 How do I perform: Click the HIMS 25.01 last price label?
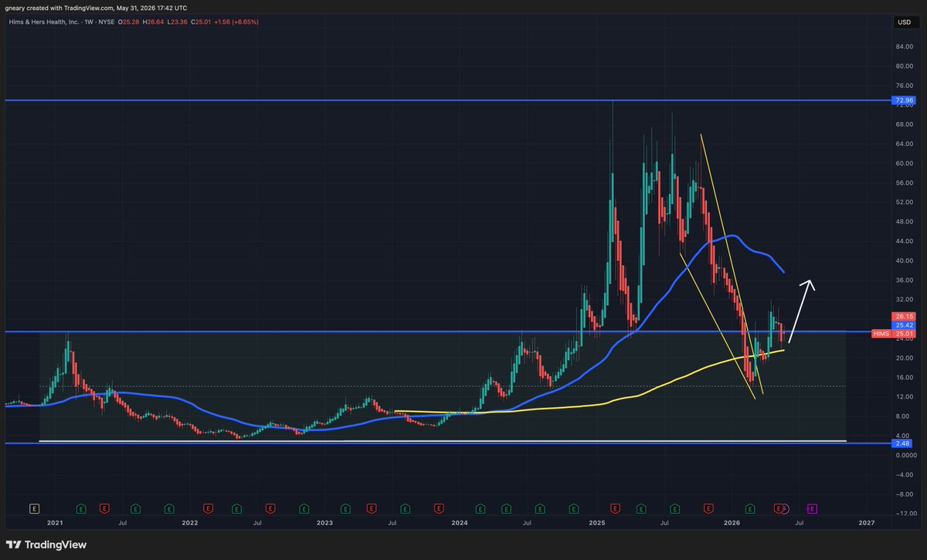[x=892, y=334]
